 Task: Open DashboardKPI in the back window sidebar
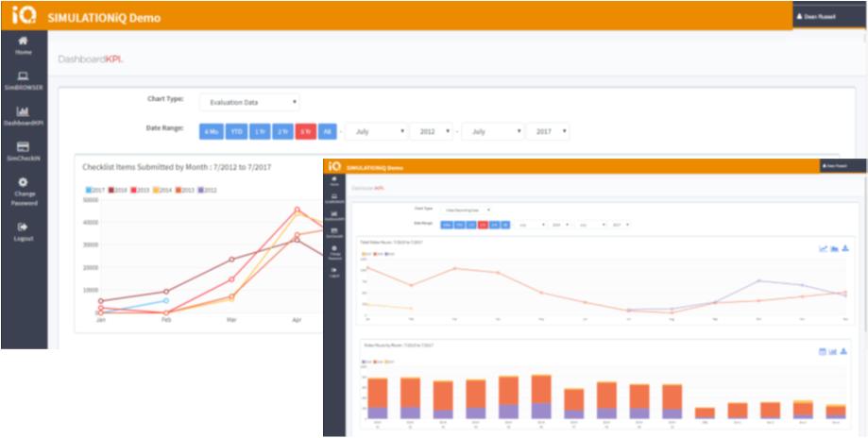(x=24, y=116)
